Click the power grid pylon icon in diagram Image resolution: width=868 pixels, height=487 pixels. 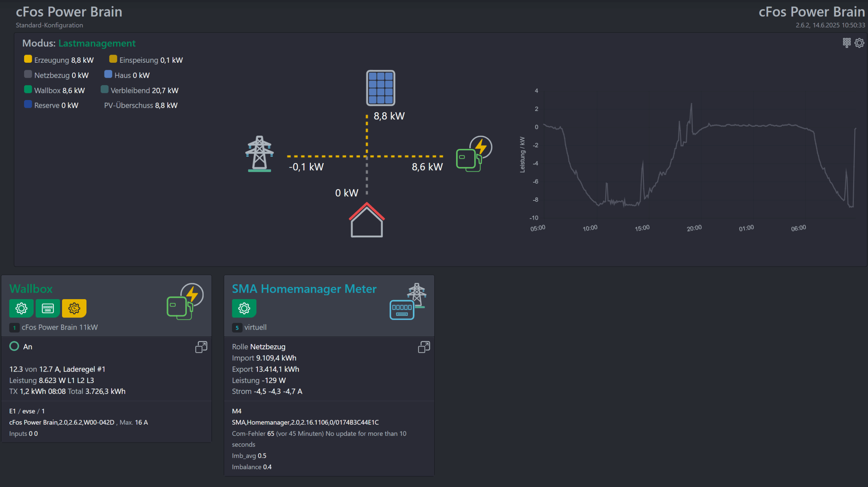point(259,154)
